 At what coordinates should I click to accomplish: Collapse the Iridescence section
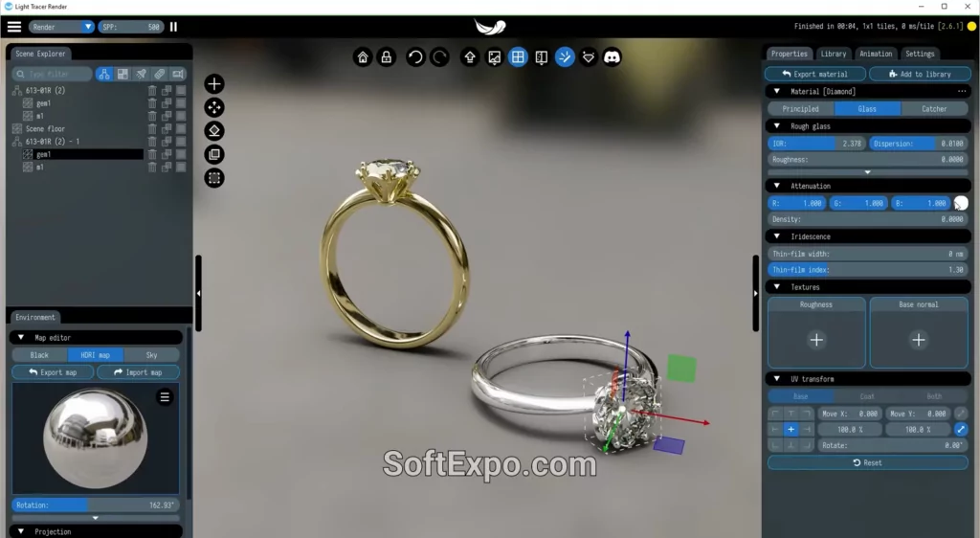(777, 236)
